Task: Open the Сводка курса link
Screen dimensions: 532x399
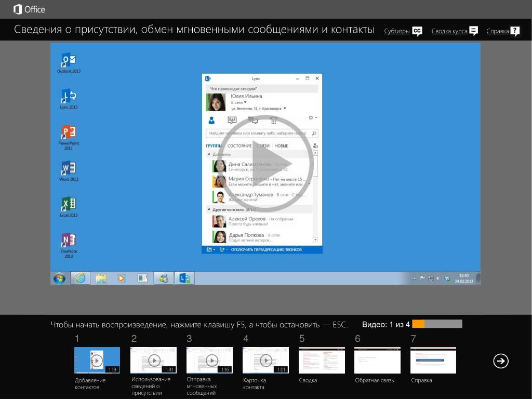Action: coord(455,31)
